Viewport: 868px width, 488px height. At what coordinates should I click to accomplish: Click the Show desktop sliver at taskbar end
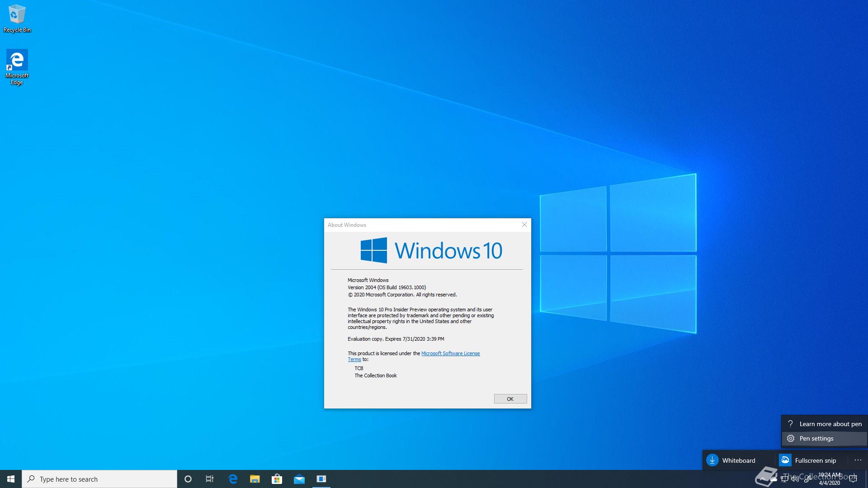click(867, 479)
